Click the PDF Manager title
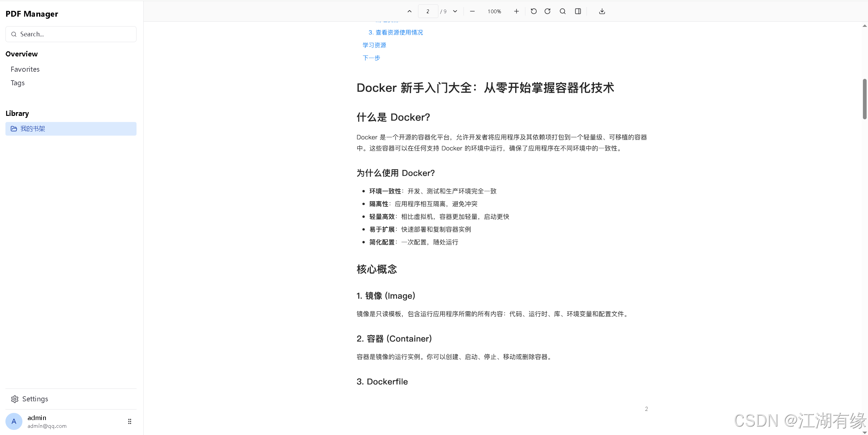868x435 pixels. 32,14
